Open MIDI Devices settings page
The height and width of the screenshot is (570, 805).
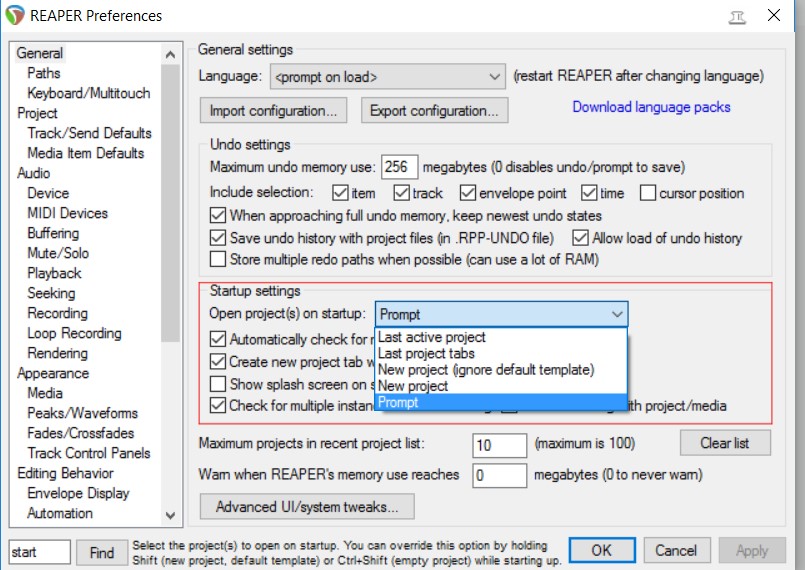68,213
